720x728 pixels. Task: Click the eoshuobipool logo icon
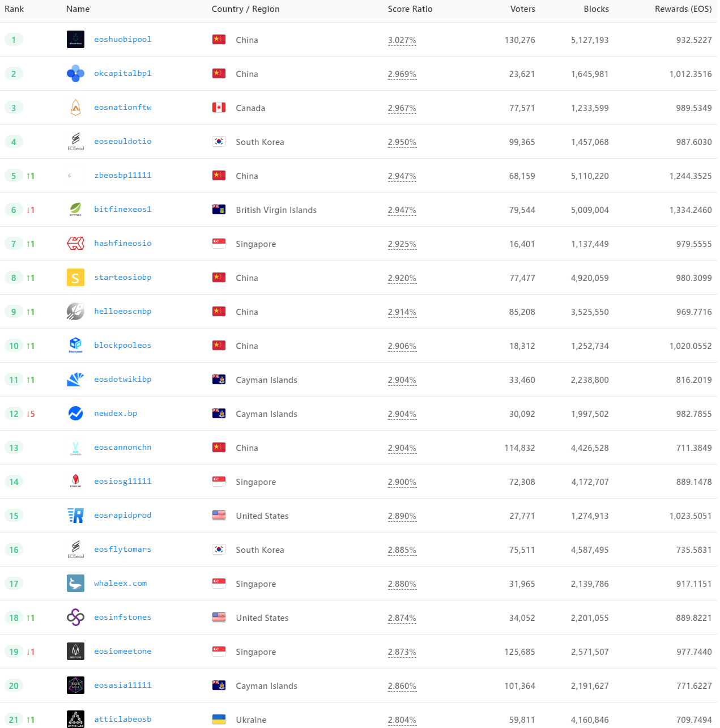75,40
